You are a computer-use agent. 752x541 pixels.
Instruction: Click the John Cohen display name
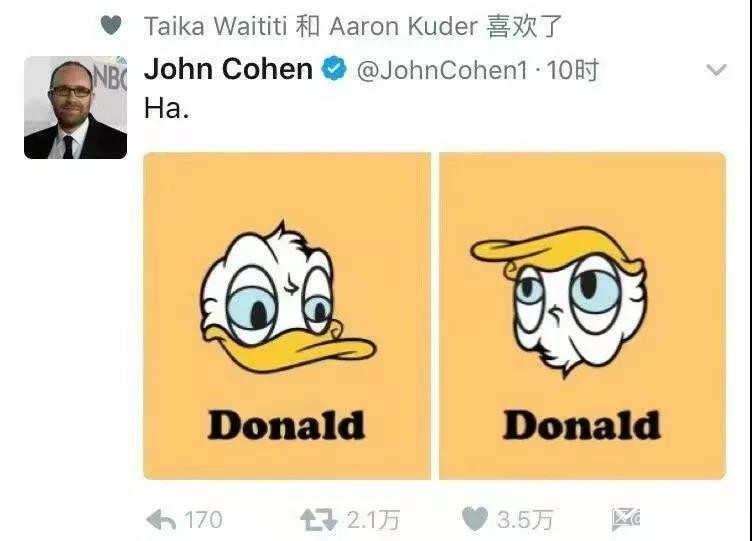point(228,69)
